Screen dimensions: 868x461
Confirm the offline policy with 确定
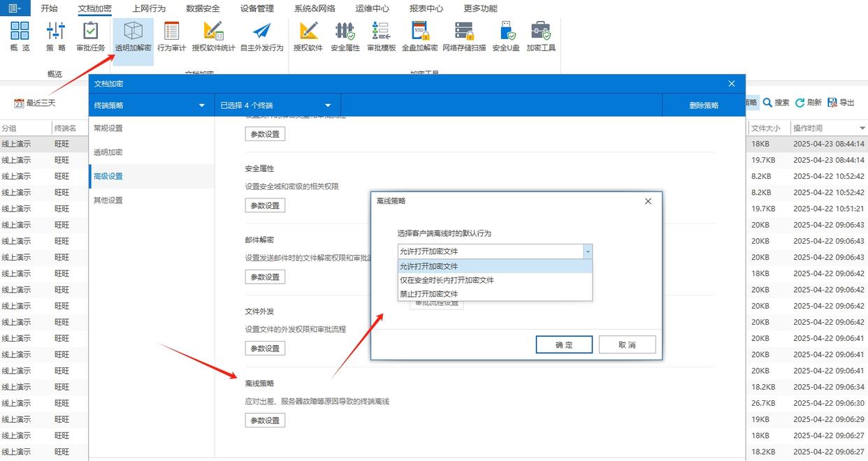click(x=563, y=344)
